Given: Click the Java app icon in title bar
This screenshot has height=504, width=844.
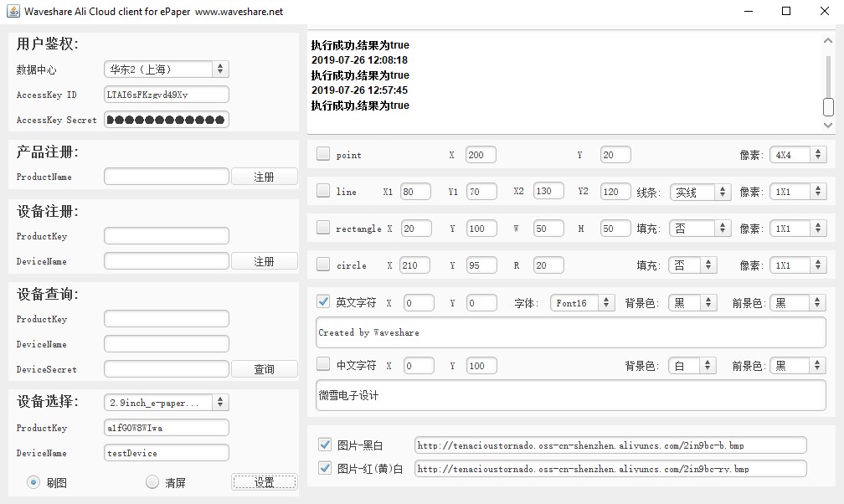Looking at the screenshot, I should pyautogui.click(x=13, y=11).
